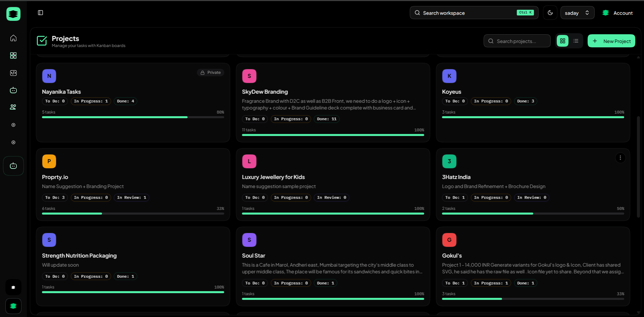The height and width of the screenshot is (317, 644).
Task: Click the New Project button
Action: click(x=611, y=41)
